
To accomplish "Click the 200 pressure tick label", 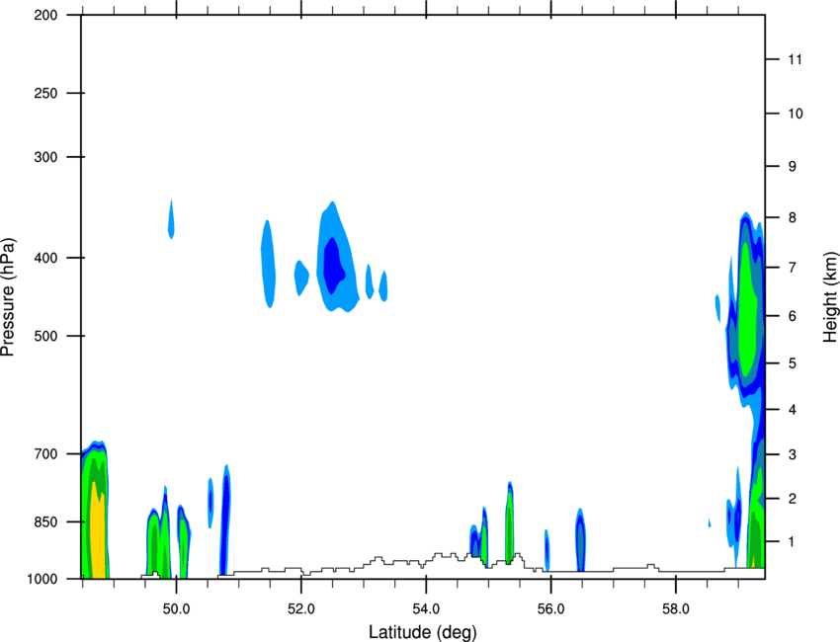I will tap(45, 15).
